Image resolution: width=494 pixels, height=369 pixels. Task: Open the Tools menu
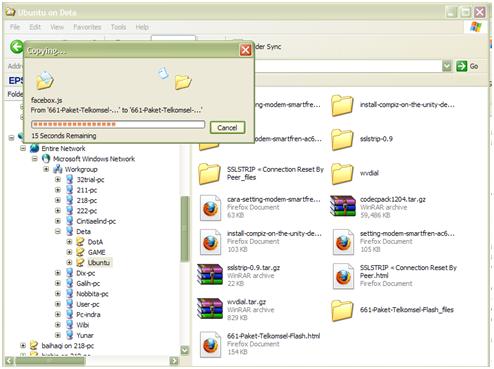118,27
